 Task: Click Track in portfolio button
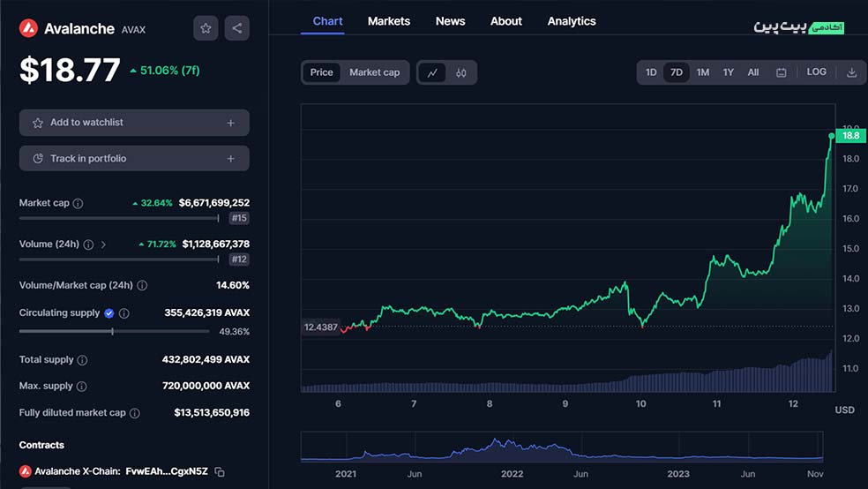click(134, 159)
